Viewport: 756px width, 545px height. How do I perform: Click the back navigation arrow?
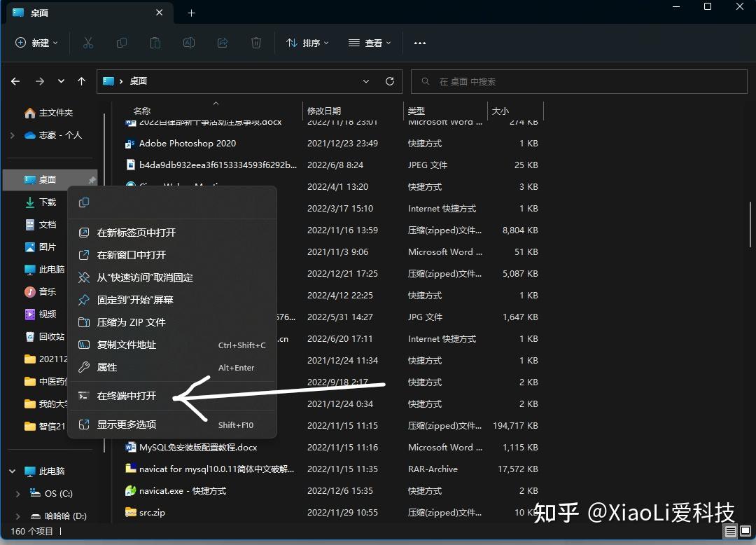(15, 81)
